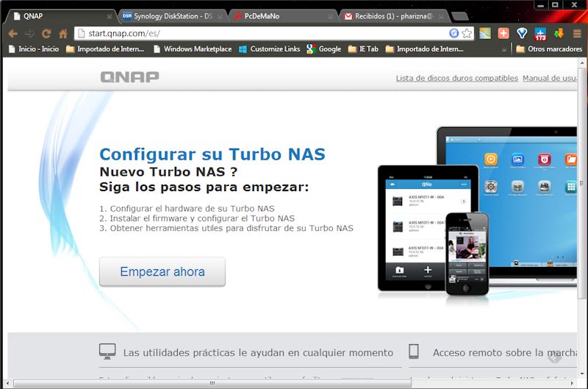Click the vertical scrollbar up arrow
Image resolution: width=588 pixels, height=389 pixels.
click(581, 62)
